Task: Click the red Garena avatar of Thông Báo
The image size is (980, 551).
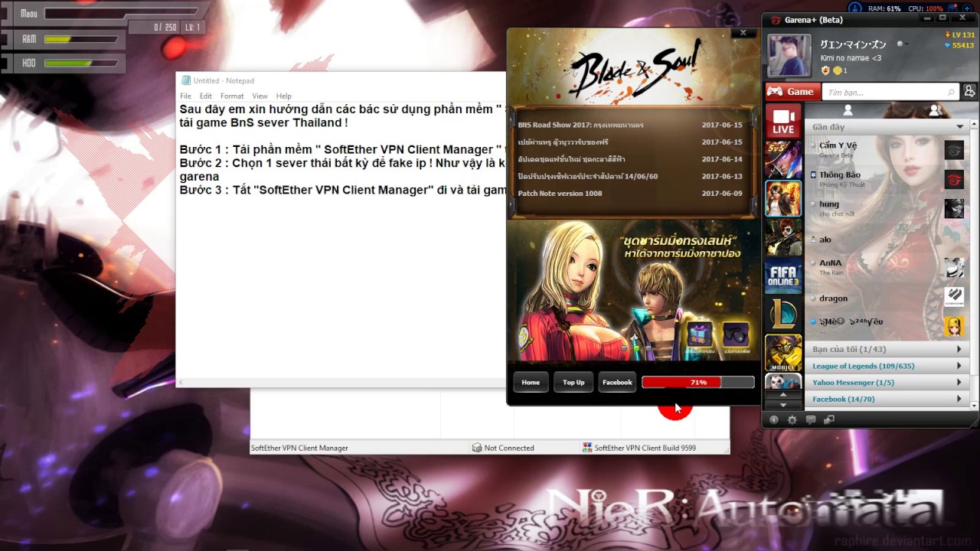Action: (x=953, y=180)
